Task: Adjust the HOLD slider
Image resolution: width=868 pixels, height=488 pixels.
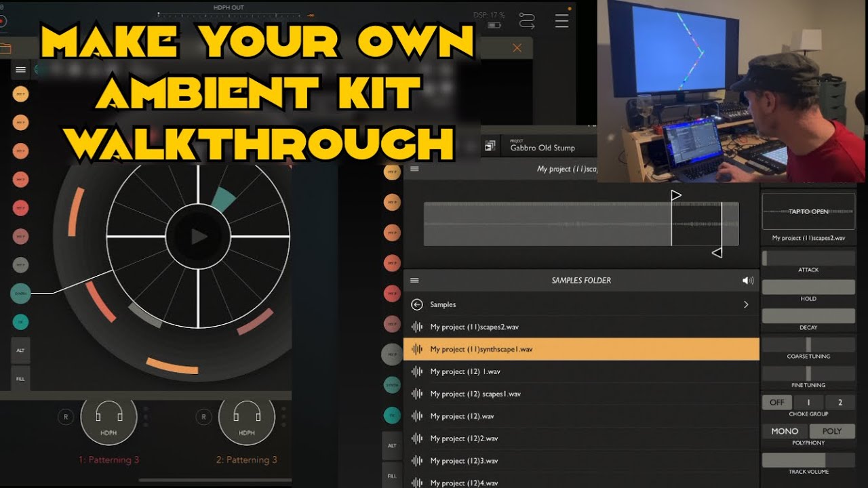Action: click(x=808, y=287)
